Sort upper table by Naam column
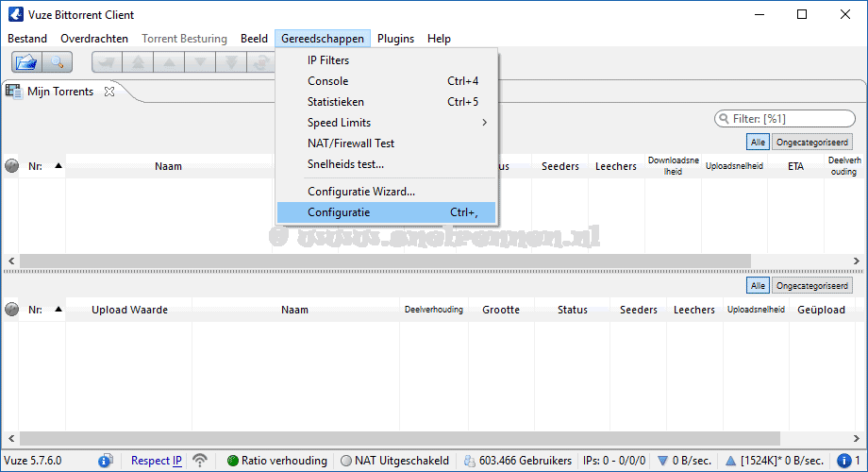This screenshot has height=472, width=868. 168,166
